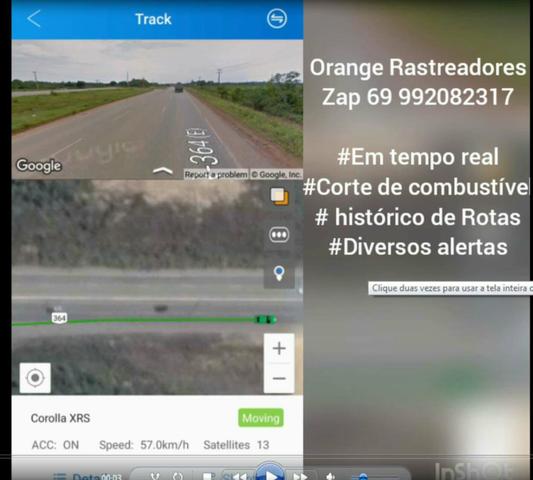Mute audio using the speaker icon

330,477
